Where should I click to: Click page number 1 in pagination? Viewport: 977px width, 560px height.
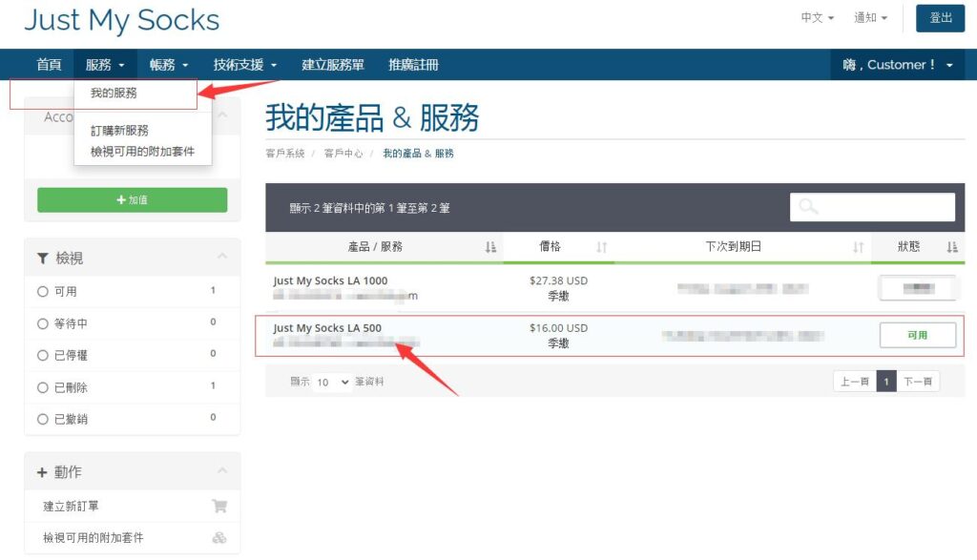tap(886, 382)
